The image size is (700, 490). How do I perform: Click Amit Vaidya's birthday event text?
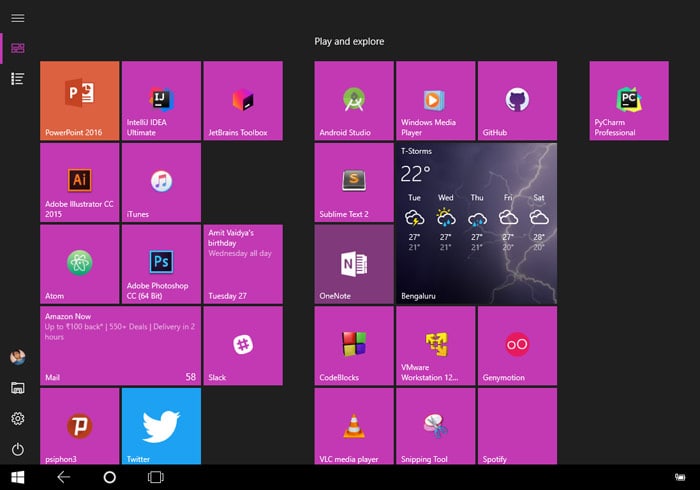pyautogui.click(x=231, y=238)
